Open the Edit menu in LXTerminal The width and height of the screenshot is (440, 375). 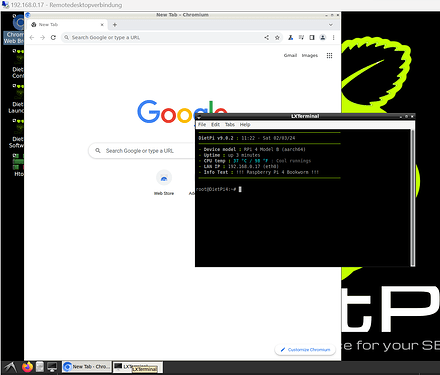tap(215, 125)
